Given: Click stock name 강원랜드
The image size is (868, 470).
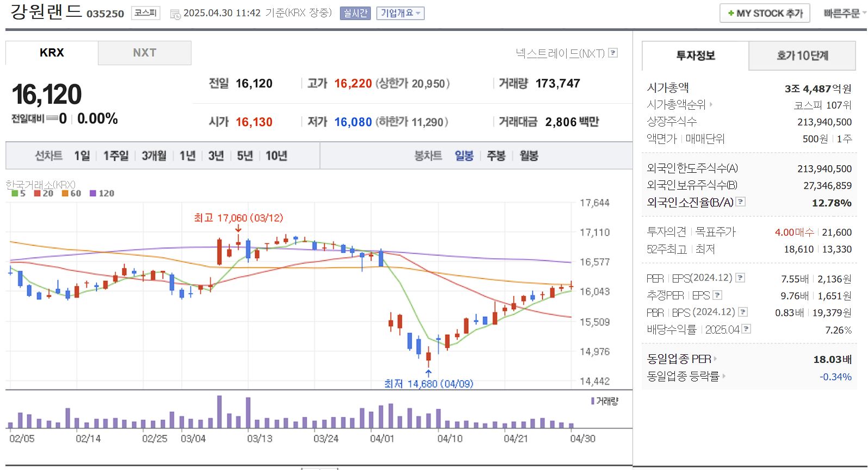Looking at the screenshot, I should pyautogui.click(x=46, y=11).
